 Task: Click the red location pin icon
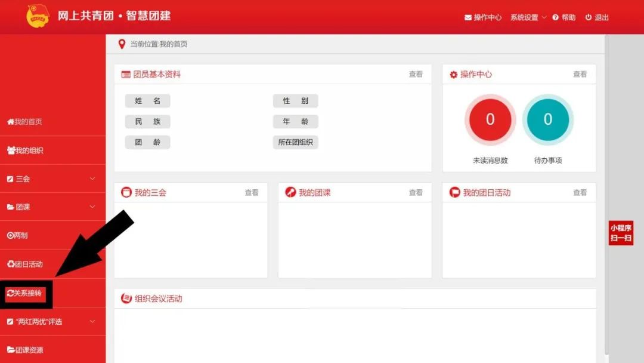tap(122, 44)
